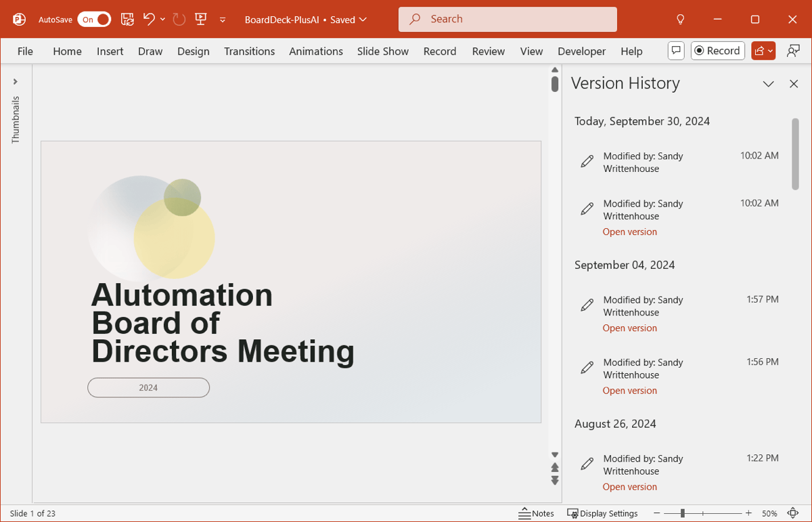Open the Transitions ribbon tab
This screenshot has width=812, height=522.
point(249,51)
